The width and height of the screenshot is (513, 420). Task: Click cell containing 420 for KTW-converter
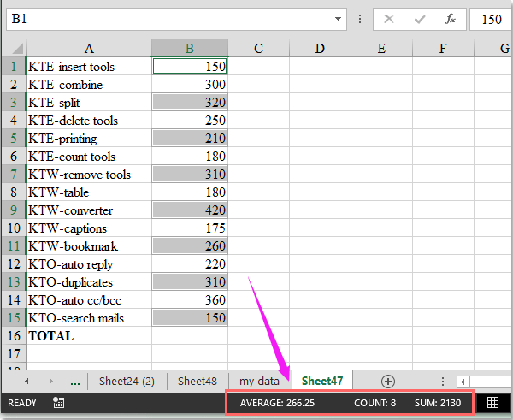[x=190, y=210]
